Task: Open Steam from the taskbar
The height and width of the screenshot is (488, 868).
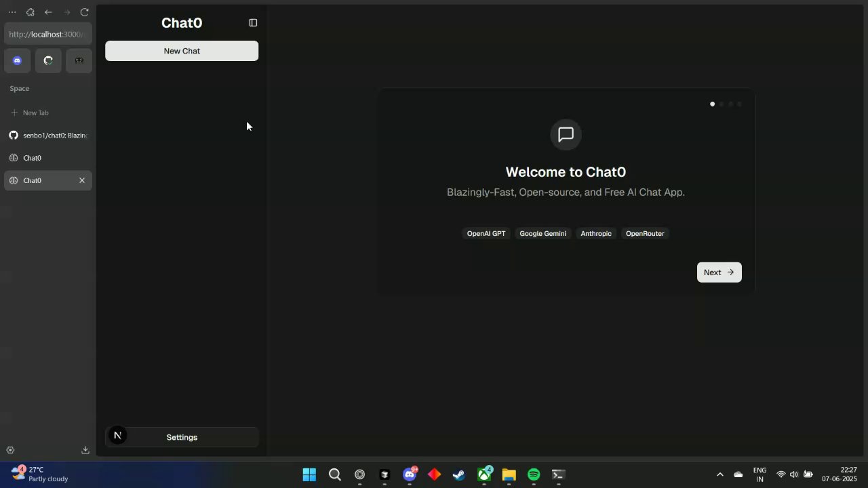Action: [459, 474]
